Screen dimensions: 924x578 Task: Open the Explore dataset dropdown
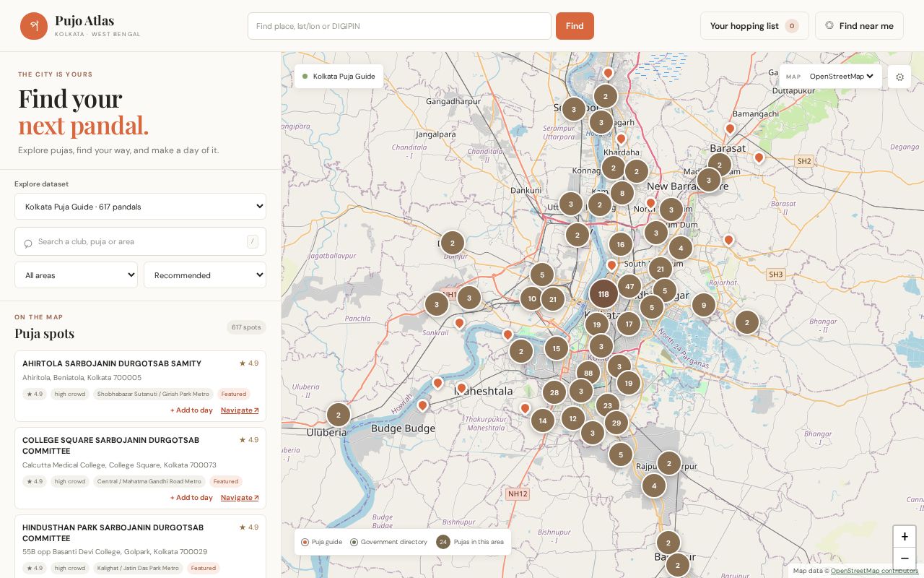click(x=140, y=207)
